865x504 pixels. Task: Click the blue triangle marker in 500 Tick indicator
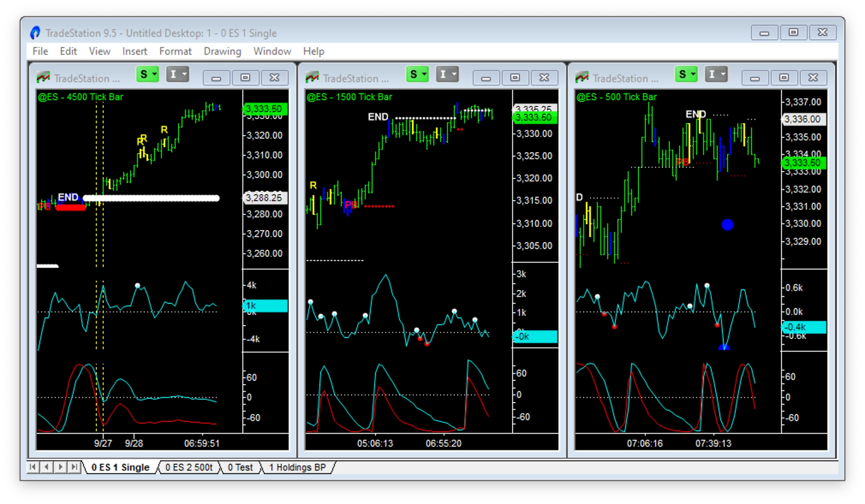724,347
